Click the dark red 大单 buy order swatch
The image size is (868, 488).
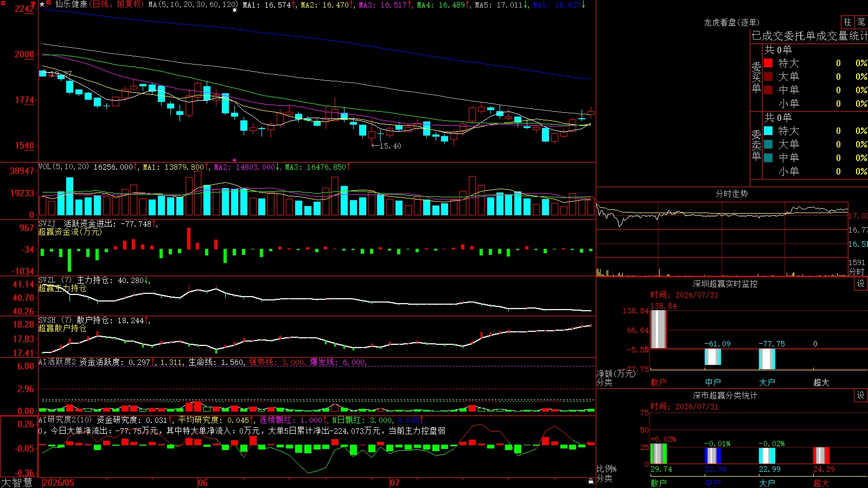tap(768, 76)
